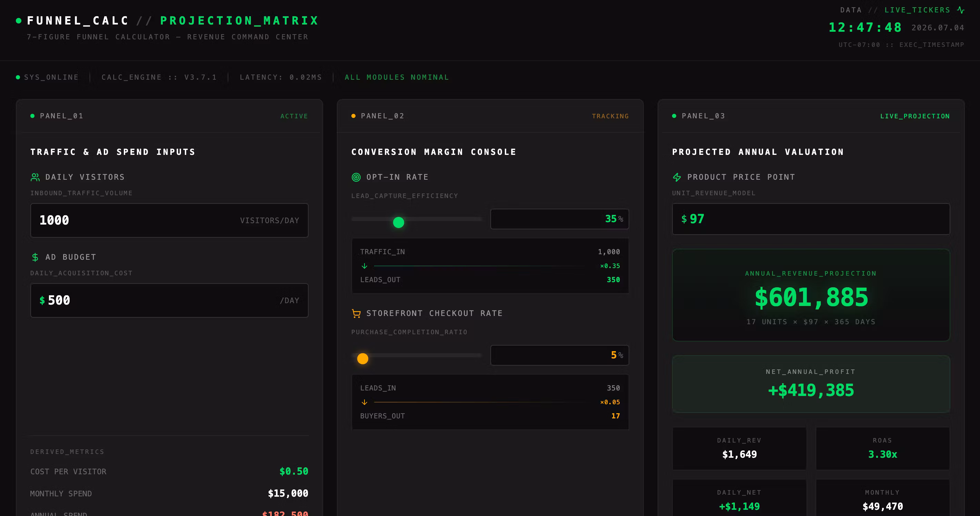The image size is (980, 516).
Task: Click the Storefront Checkout cart icon
Action: tap(356, 314)
